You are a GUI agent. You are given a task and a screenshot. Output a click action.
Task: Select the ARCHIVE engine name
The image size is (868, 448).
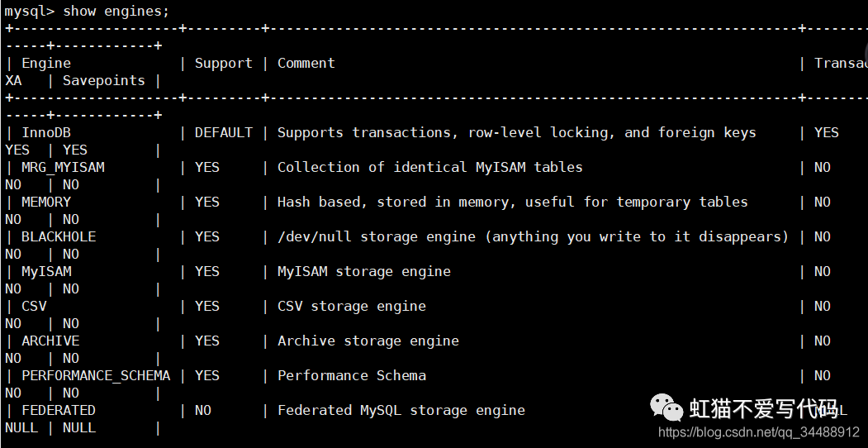click(x=50, y=341)
